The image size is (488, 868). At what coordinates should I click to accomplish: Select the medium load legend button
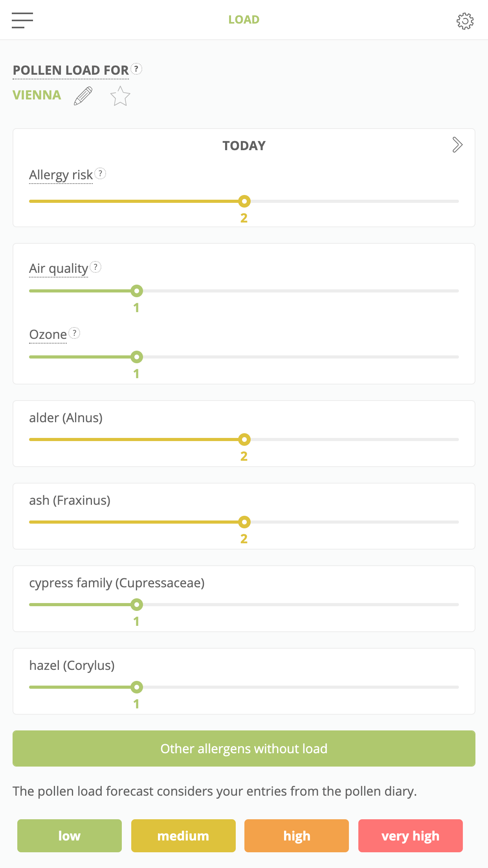pos(183,836)
